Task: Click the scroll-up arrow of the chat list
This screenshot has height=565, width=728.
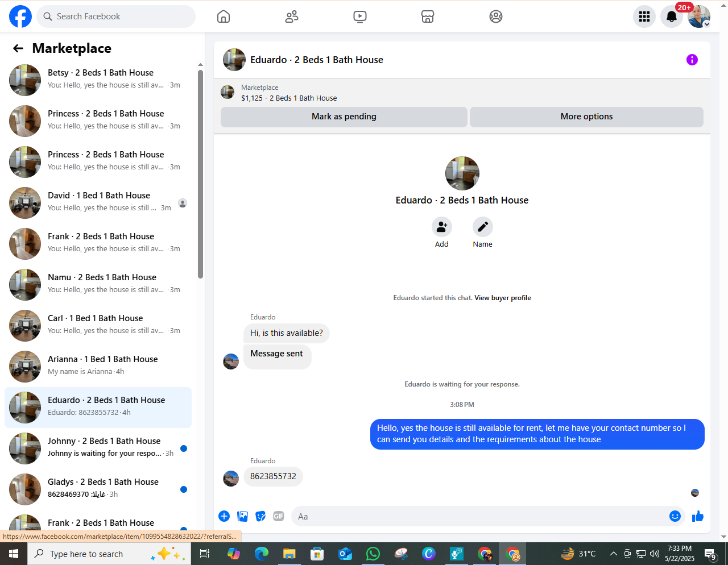Action: point(200,65)
